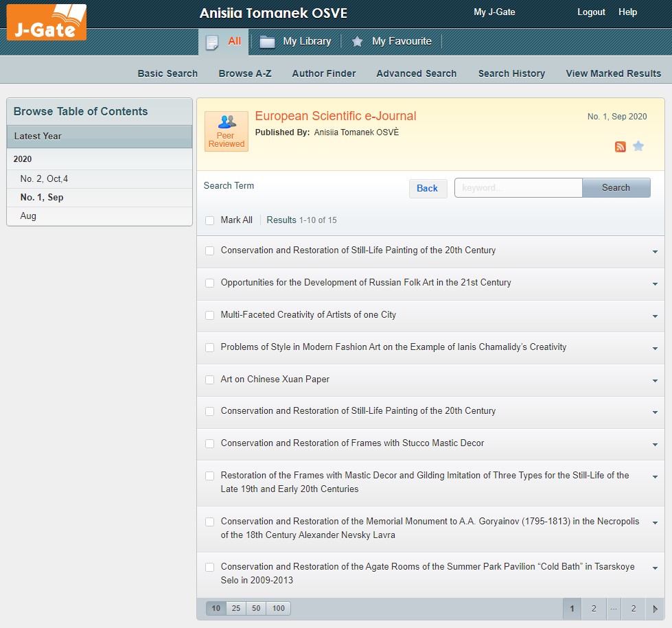This screenshot has height=628, width=672.
Task: Go to next results page arrow
Action: tap(655, 609)
